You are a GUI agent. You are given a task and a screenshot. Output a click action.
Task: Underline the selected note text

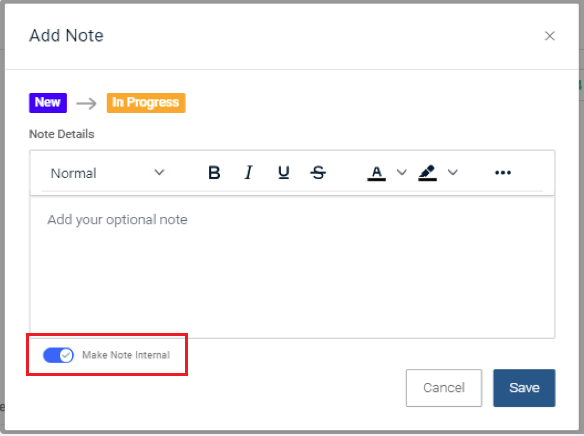pyautogui.click(x=283, y=173)
